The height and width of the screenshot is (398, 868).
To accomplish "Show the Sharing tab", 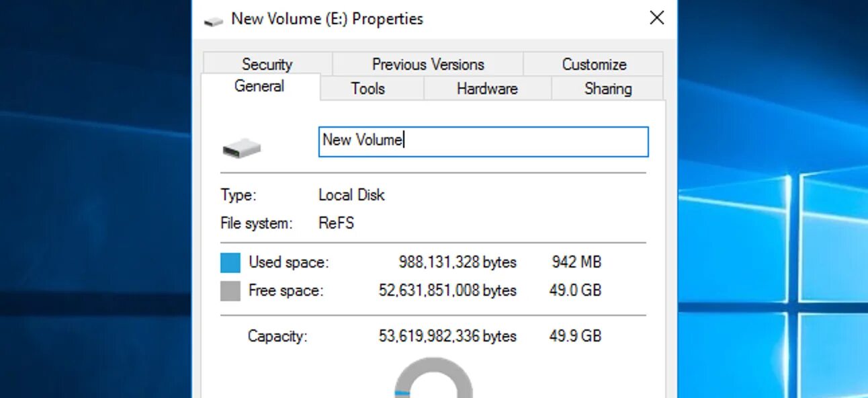I will (x=608, y=89).
